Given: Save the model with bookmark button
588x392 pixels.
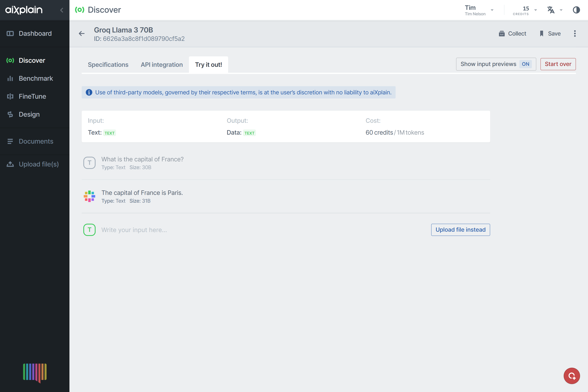Looking at the screenshot, I should 550,34.
